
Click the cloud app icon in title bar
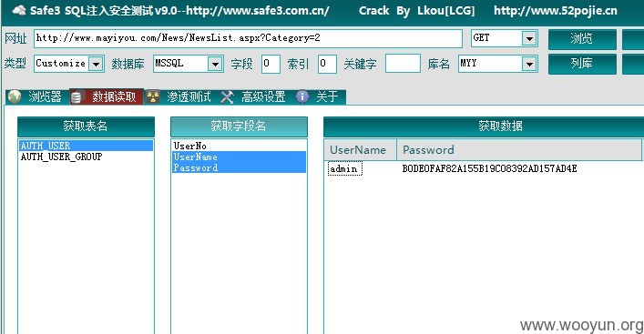[x=18, y=10]
